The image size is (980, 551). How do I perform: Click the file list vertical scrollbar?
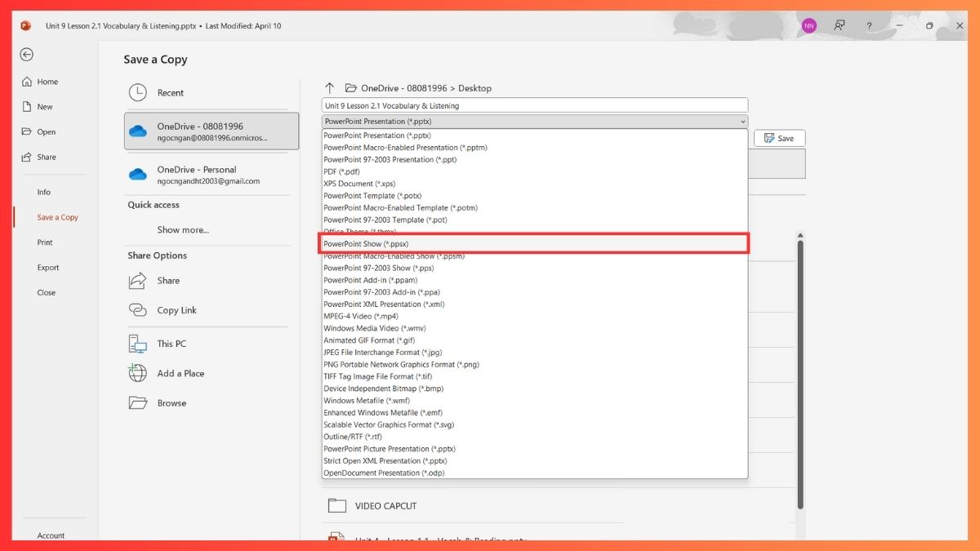pyautogui.click(x=800, y=375)
